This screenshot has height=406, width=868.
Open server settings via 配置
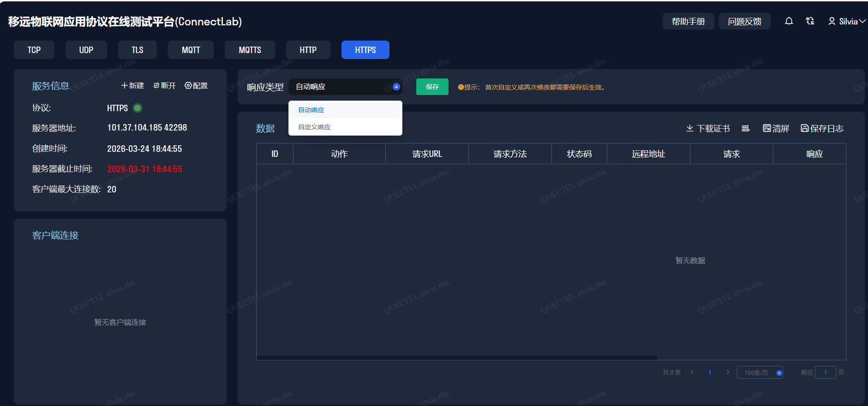[x=196, y=86]
